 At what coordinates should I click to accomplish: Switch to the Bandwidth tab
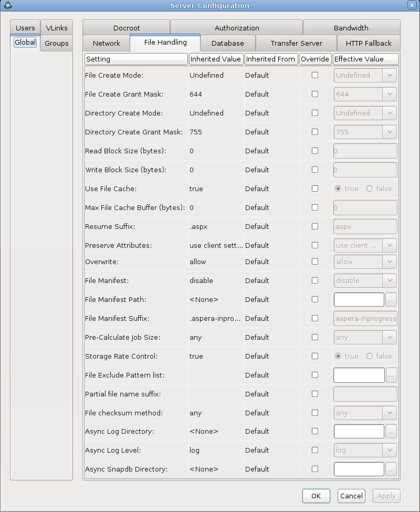pyautogui.click(x=351, y=28)
